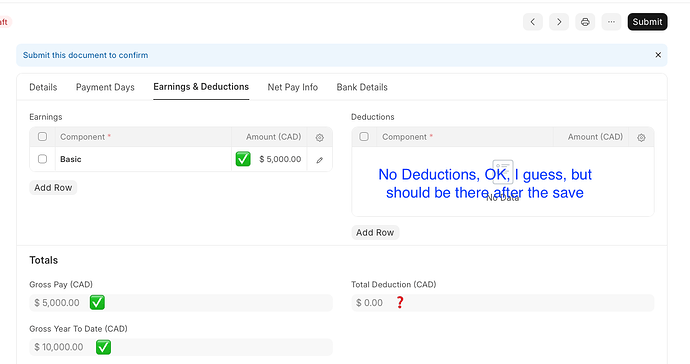Add Row under Deductions
Image resolution: width=690 pixels, height=364 pixels.
375,232
